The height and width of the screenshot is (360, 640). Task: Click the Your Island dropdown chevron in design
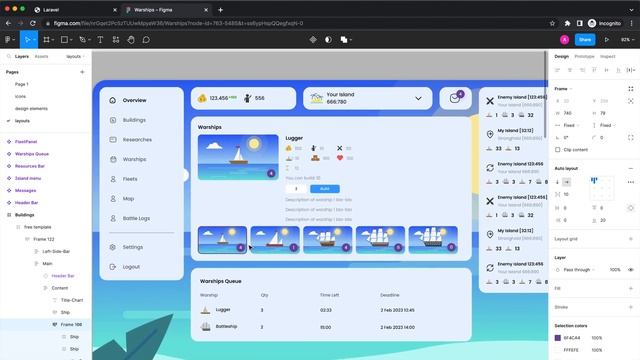click(418, 98)
